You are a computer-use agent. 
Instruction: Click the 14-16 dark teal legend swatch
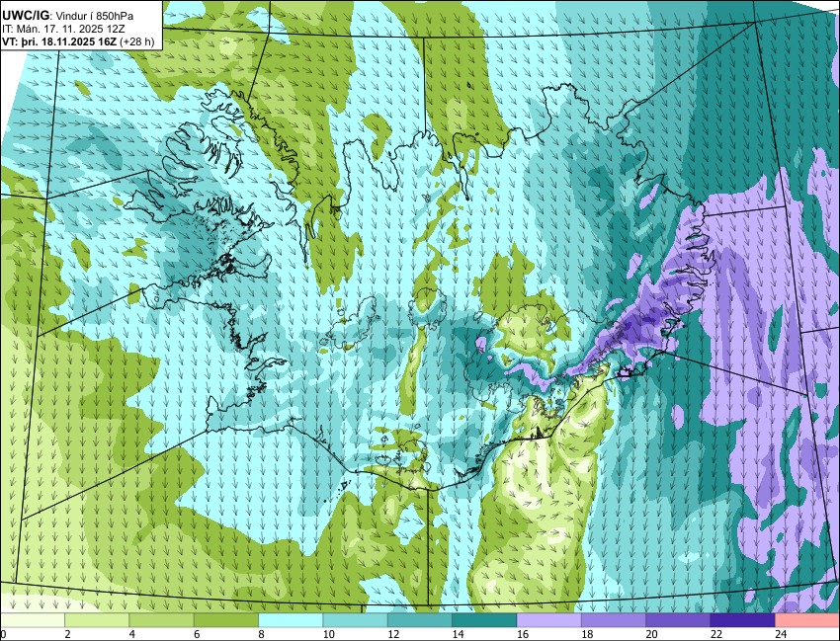[x=484, y=620]
